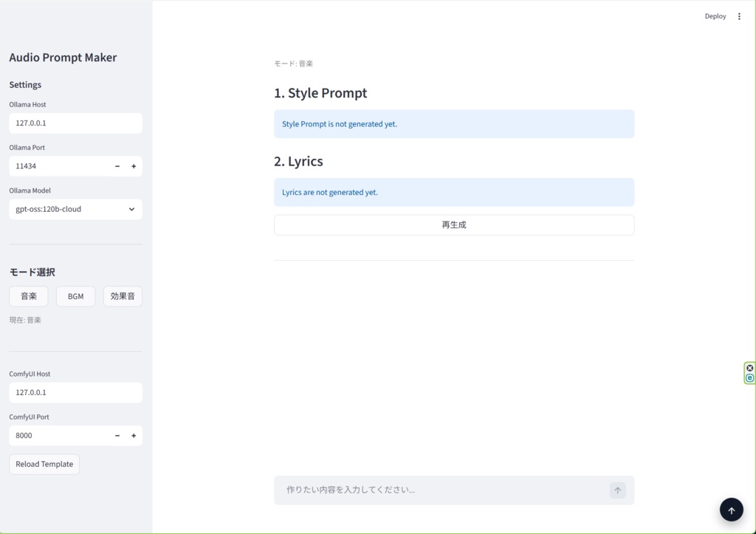
Task: Select BGM mode under モード選択
Action: point(75,295)
